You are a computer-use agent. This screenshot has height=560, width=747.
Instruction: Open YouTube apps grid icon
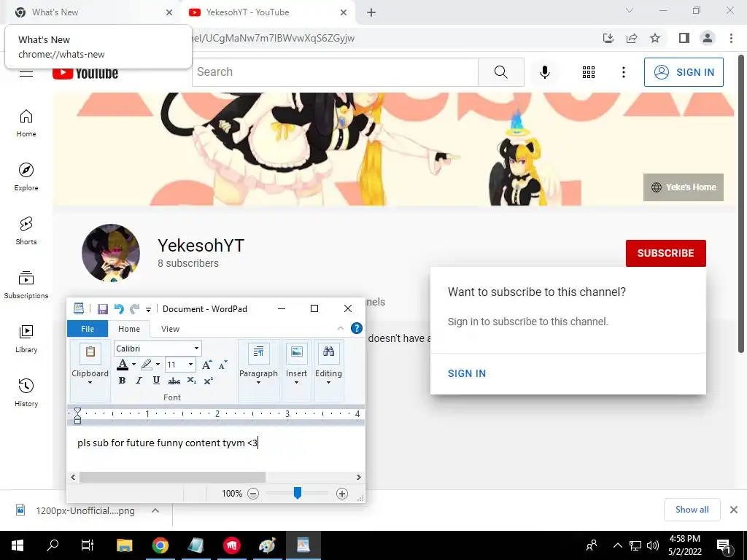(x=589, y=72)
